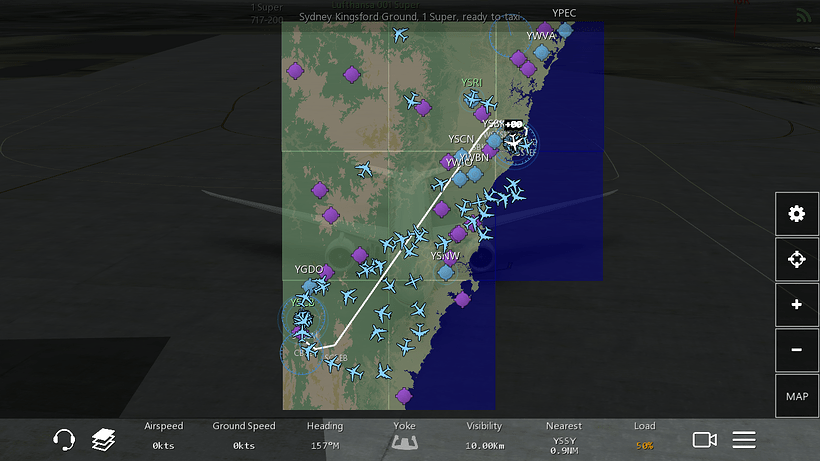The image size is (820, 461).
Task: Select the YWVA airport label
Action: (541, 36)
